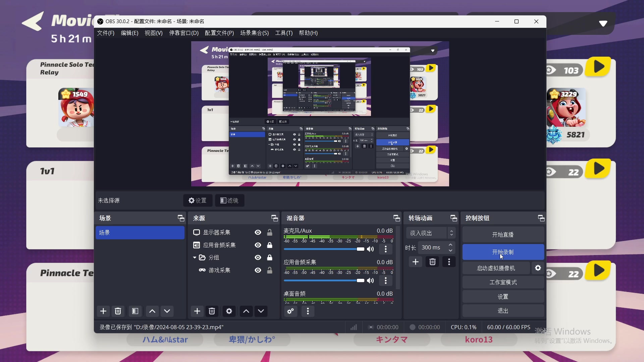Open 设置 in control buttons panel
Viewport: 644px width, 362px height.
coord(503,297)
